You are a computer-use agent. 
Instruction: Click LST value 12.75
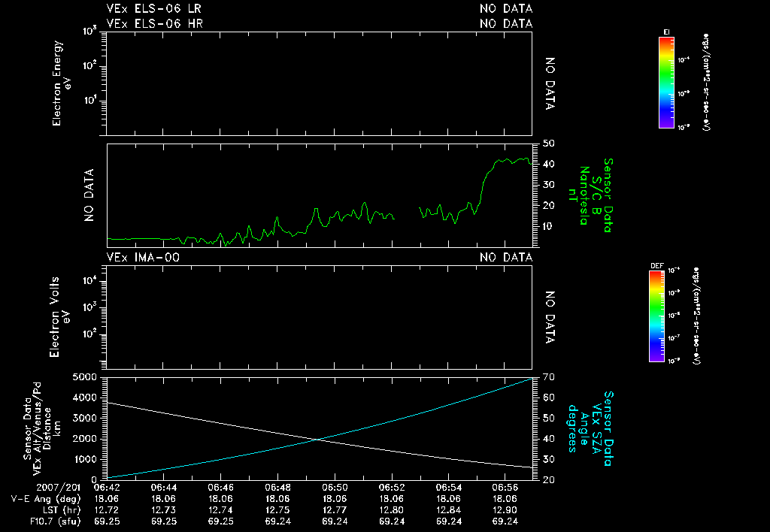pyautogui.click(x=278, y=510)
